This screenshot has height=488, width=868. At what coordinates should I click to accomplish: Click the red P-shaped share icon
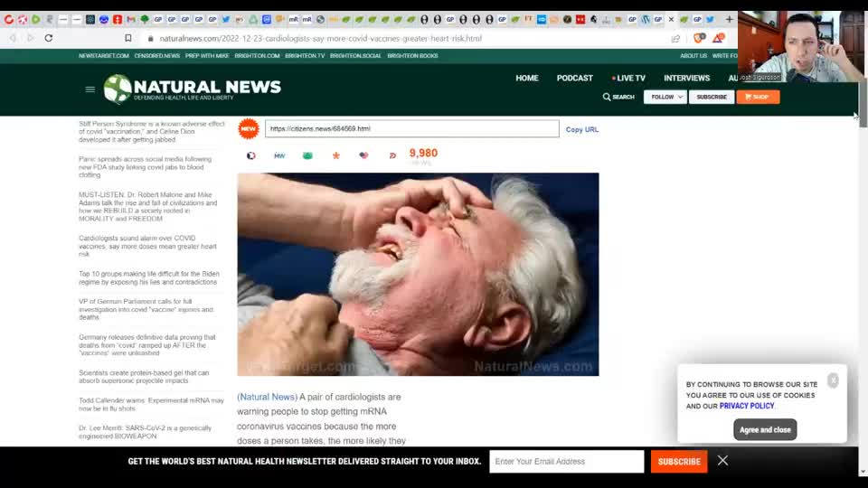click(x=392, y=155)
